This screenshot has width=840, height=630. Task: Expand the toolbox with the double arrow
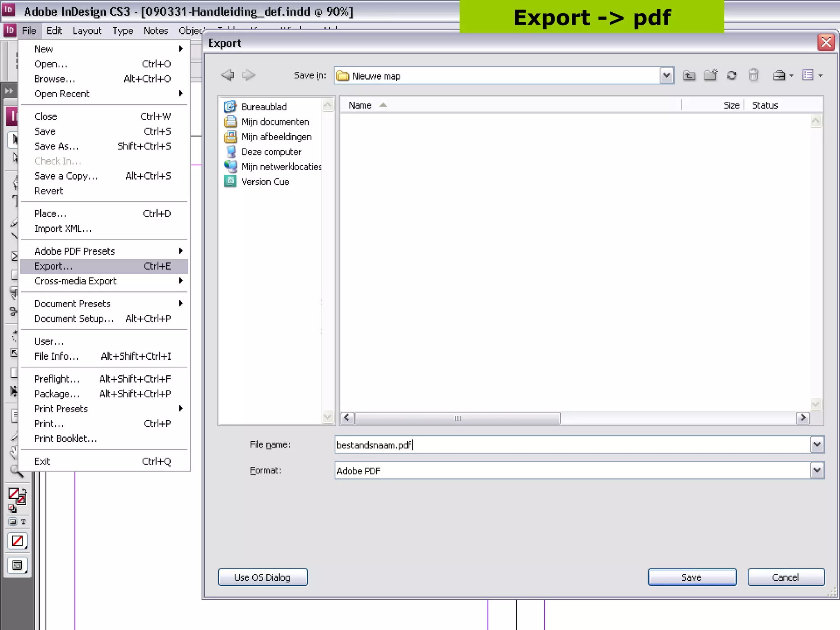click(9, 91)
